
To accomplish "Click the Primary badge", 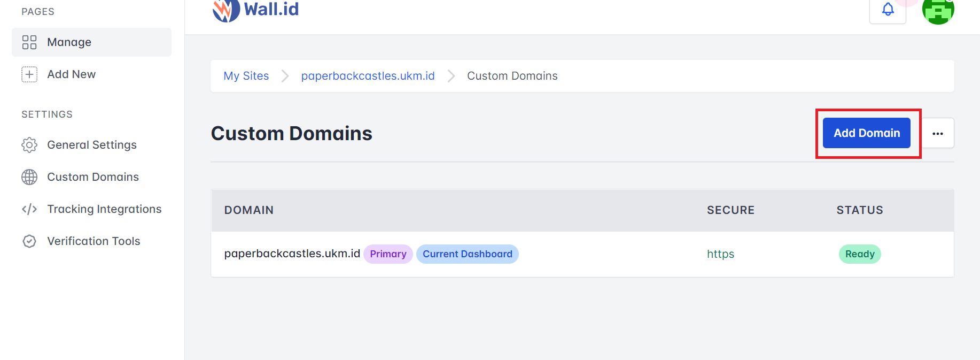I will click(x=388, y=254).
